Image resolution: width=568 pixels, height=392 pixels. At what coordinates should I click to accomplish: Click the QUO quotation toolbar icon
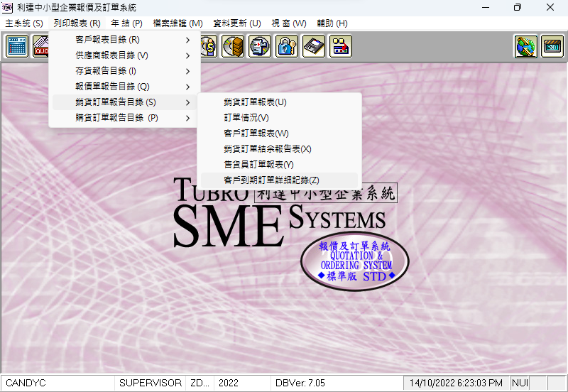tap(40, 46)
